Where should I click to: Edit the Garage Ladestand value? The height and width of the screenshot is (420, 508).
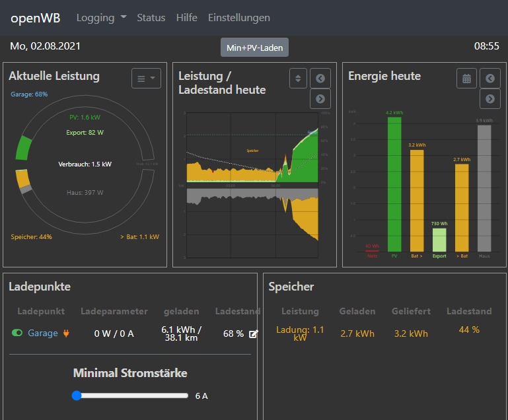[x=253, y=334]
